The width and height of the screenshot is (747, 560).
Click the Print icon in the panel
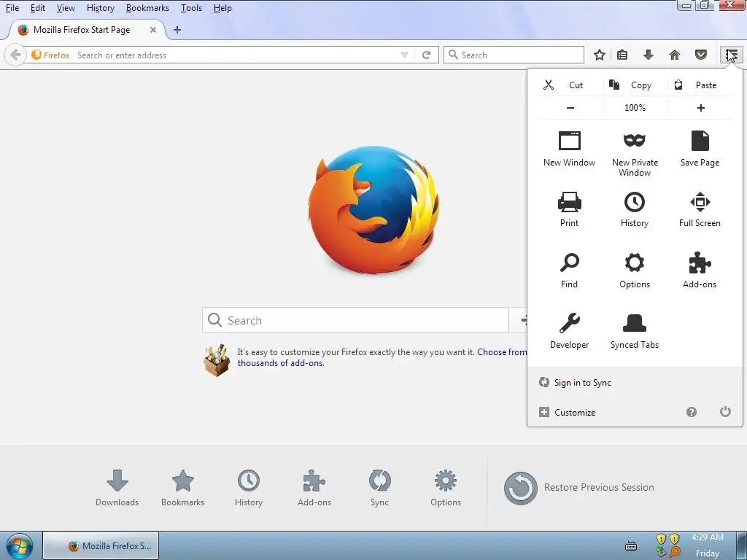point(569,202)
